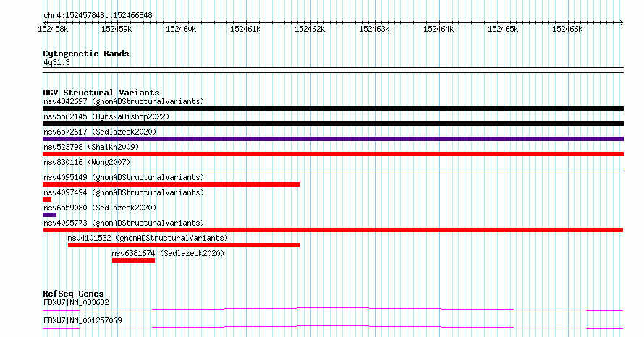Click the purple bar for nsv6572617
This screenshot has height=337, width=644.
(333, 139)
